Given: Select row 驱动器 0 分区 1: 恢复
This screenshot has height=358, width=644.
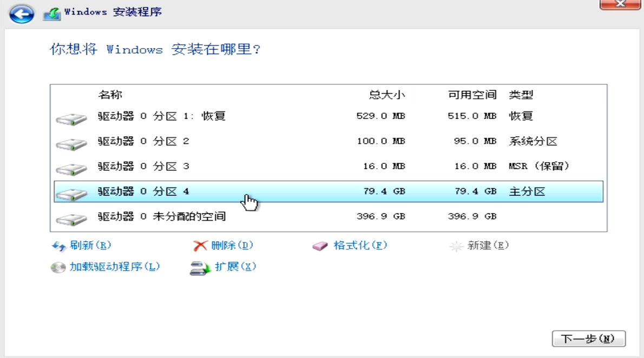Looking at the screenshot, I should (328, 116).
